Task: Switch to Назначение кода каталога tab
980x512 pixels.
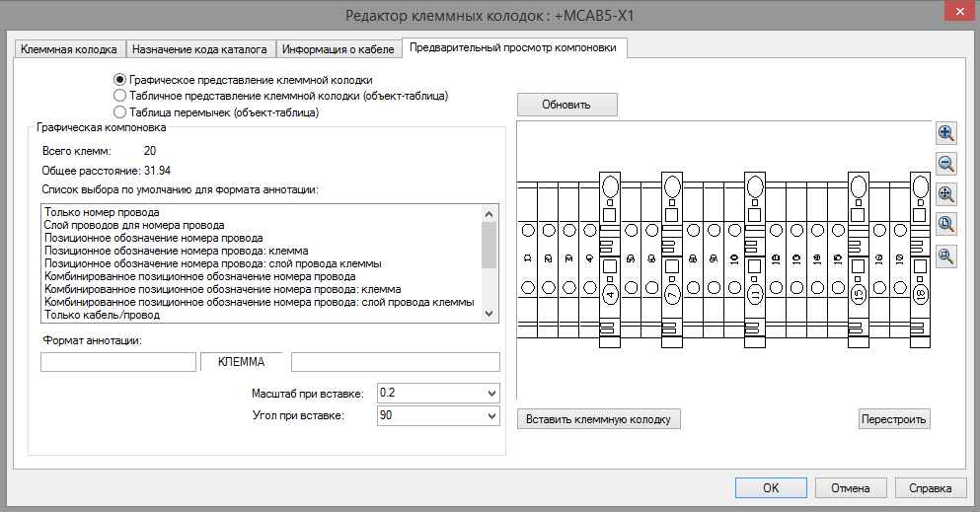Action: [x=199, y=49]
